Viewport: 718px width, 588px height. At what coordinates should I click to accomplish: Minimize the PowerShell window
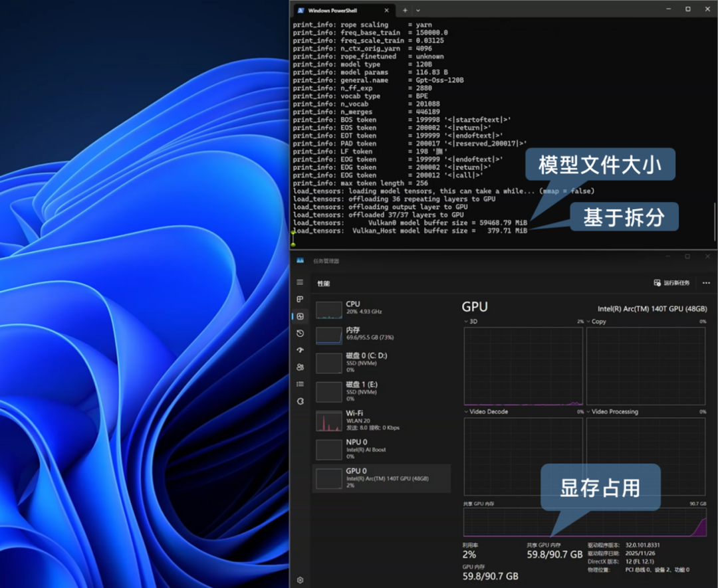click(669, 9)
